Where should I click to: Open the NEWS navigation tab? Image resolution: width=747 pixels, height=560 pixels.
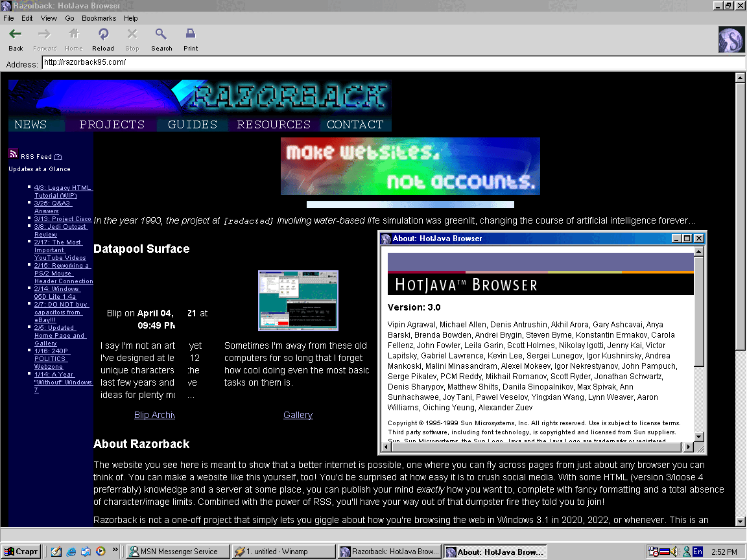(x=30, y=124)
